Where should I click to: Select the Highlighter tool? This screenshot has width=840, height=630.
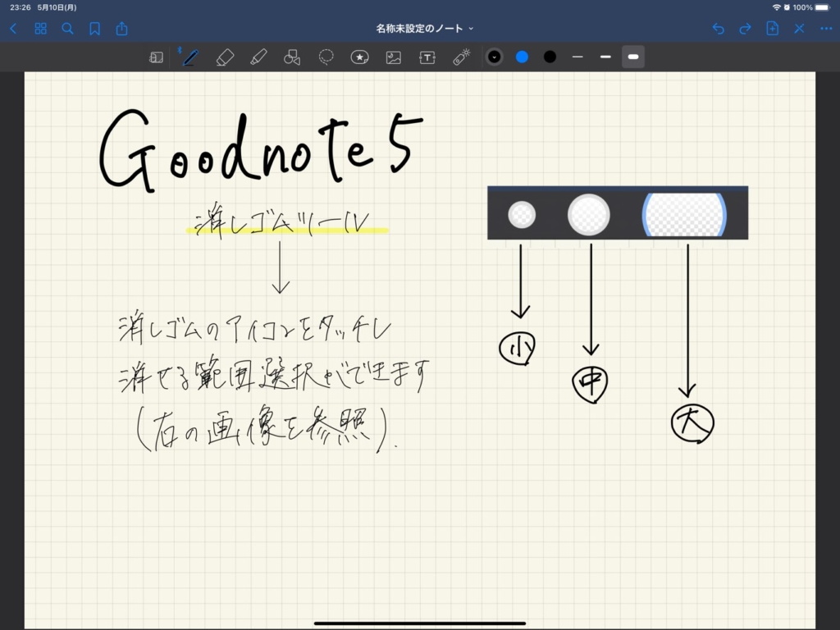tap(258, 57)
